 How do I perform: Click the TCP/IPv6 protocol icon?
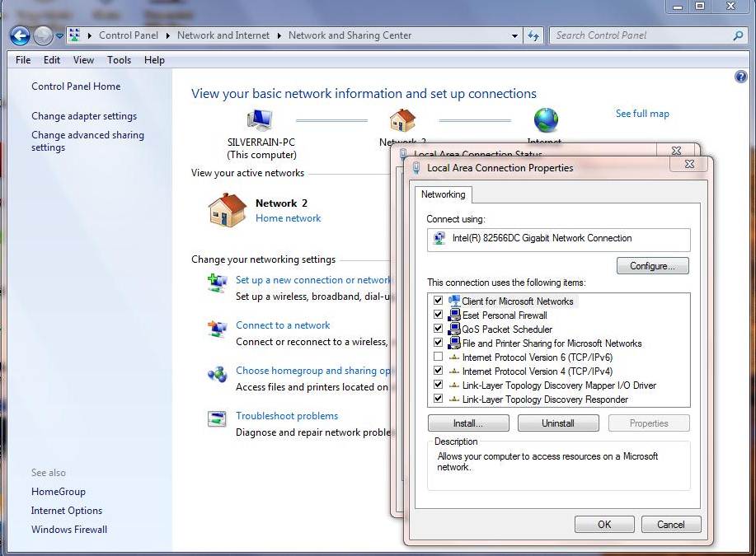point(453,357)
